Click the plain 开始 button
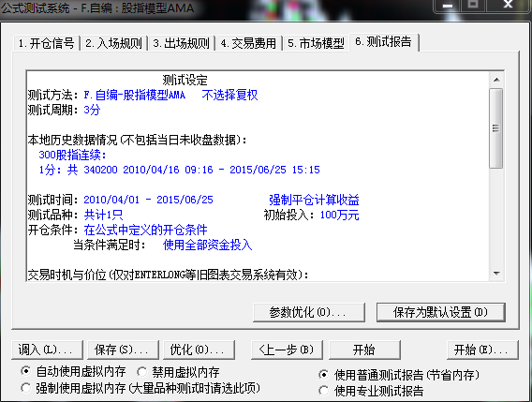The height and width of the screenshot is (402, 532). click(364, 350)
